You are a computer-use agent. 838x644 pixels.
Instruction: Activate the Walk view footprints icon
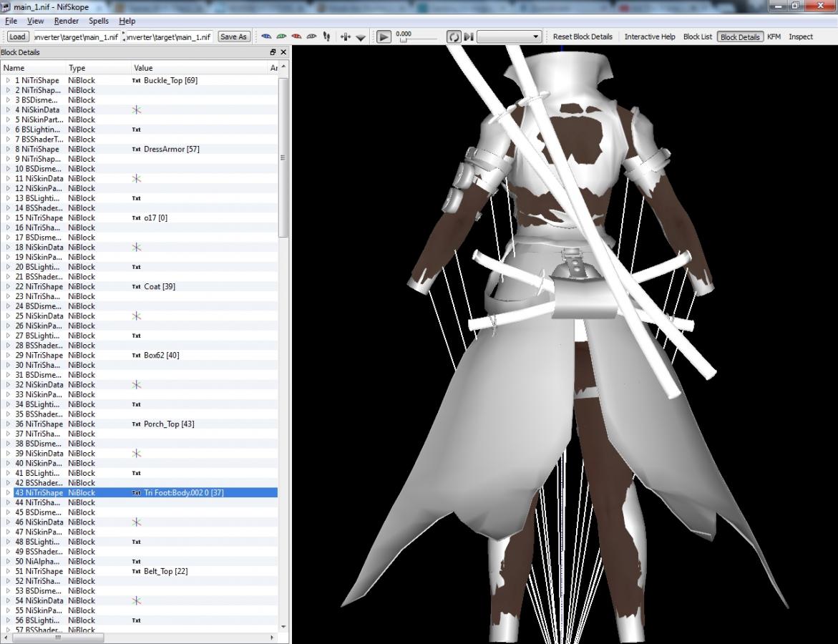326,36
